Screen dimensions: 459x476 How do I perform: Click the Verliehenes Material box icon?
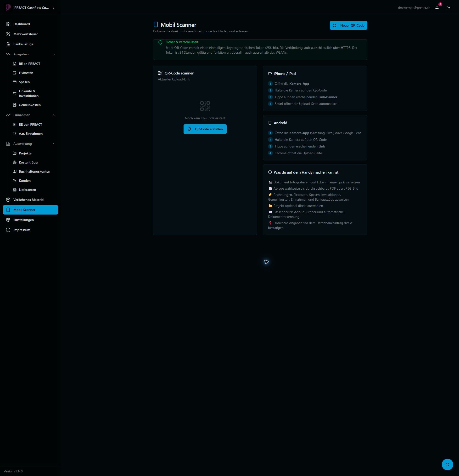point(8,200)
